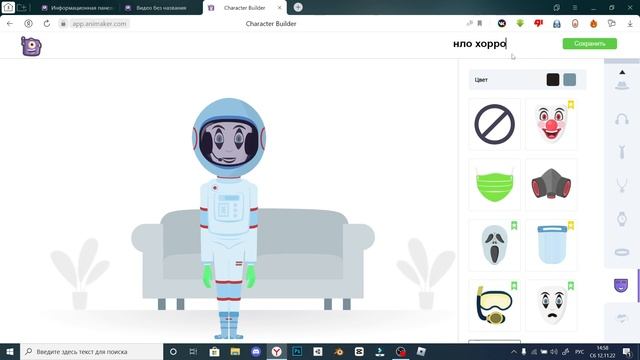Open the notification center icon

click(x=627, y=351)
